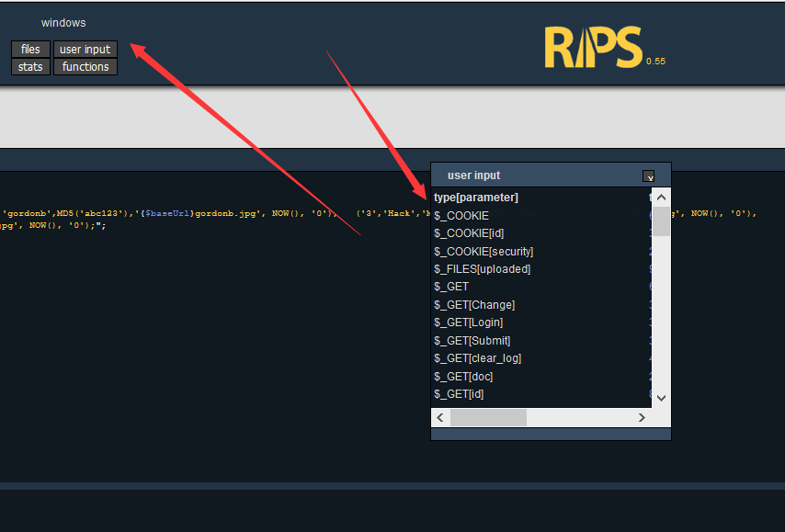Viewport: 785px width, 532px height.
Task: Open the functions window button
Action: point(85,66)
